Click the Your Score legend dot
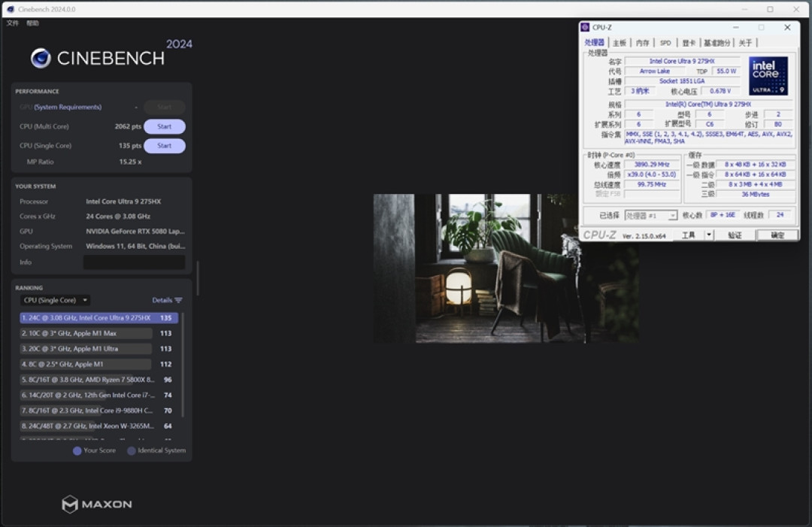812x527 pixels. point(77,450)
